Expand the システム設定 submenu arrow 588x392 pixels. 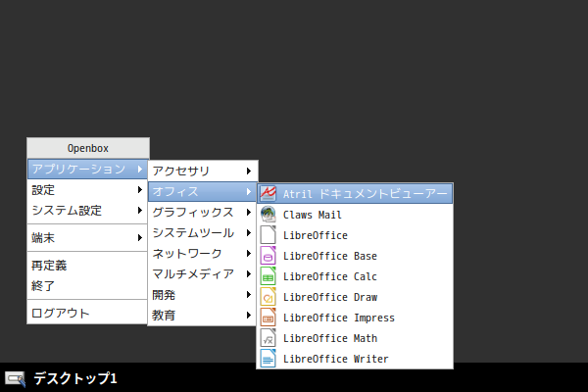click(140, 210)
